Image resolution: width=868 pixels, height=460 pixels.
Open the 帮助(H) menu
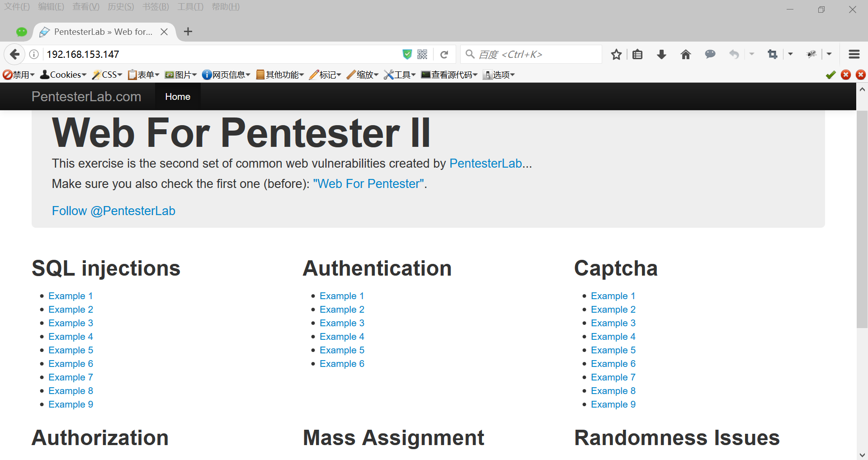(226, 7)
